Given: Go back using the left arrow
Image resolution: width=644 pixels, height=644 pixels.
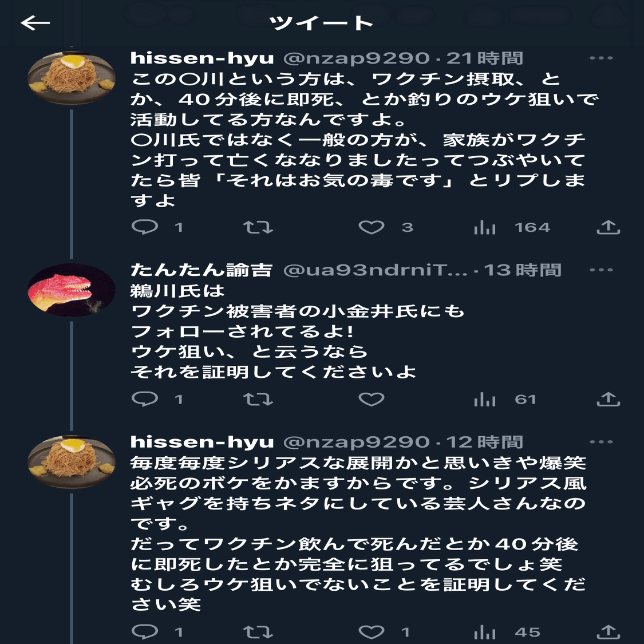Looking at the screenshot, I should [35, 22].
